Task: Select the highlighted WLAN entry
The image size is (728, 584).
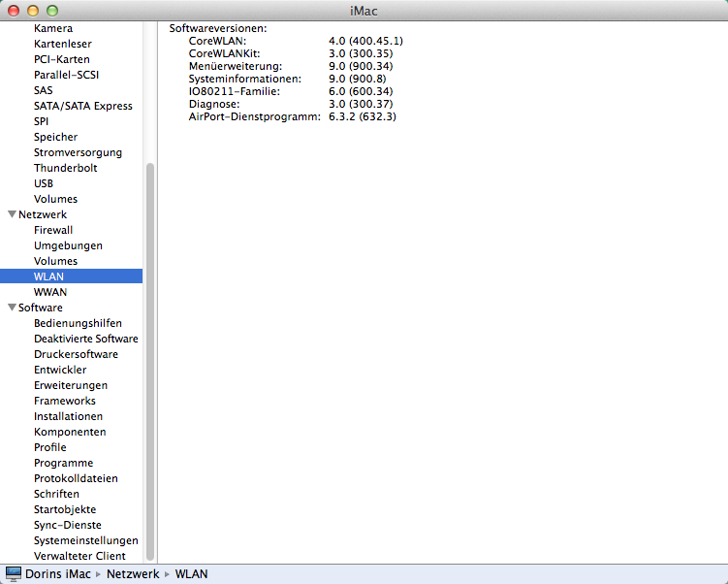Action: pyautogui.click(x=71, y=276)
